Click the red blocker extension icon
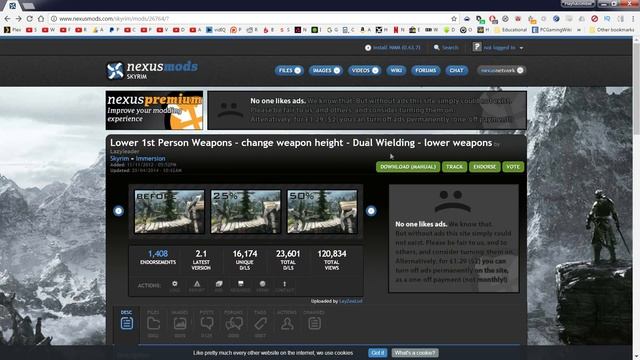Image resolution: width=640 pixels, height=360 pixels. [x=594, y=19]
